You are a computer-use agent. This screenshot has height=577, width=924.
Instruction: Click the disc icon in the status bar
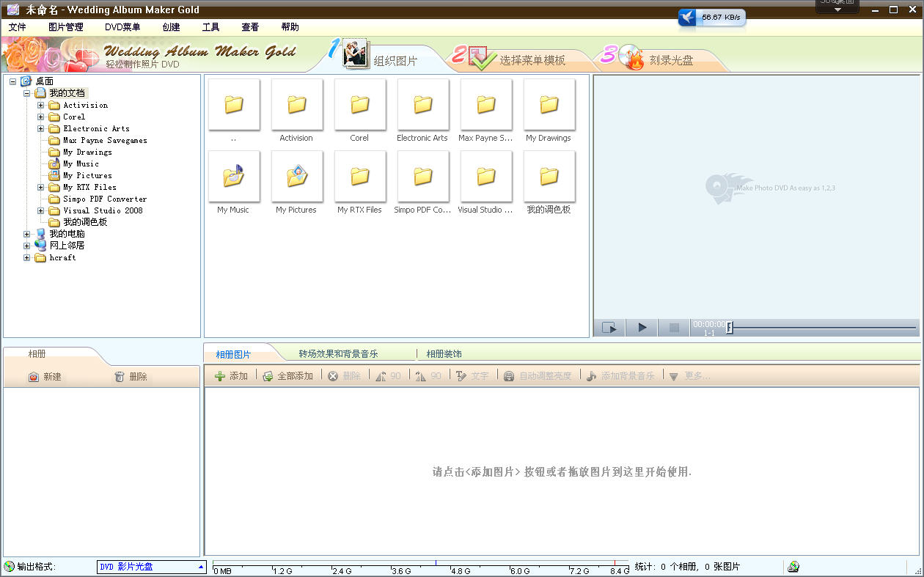click(x=793, y=567)
